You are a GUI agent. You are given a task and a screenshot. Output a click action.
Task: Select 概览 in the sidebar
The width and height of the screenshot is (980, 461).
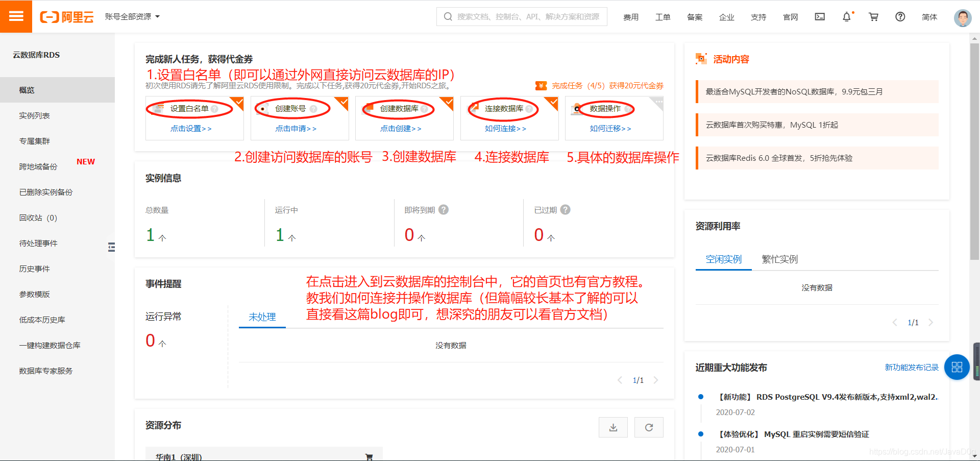click(x=57, y=90)
